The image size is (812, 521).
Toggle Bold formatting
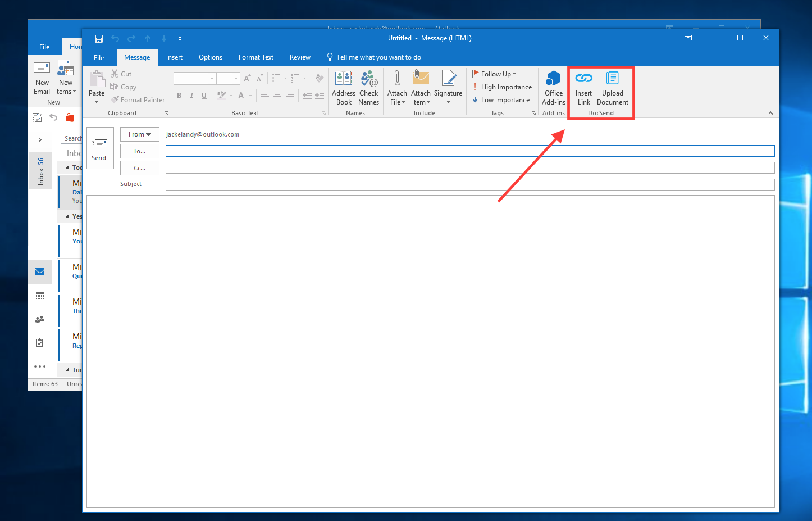[179, 96]
